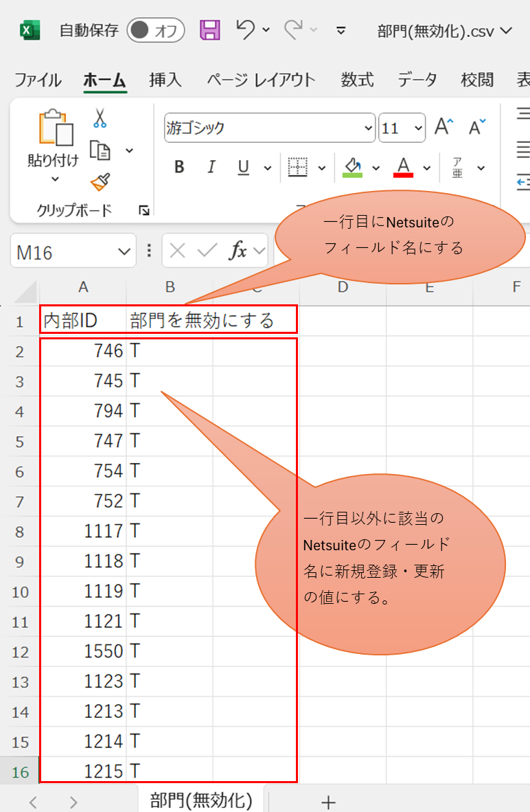Viewport: 530px width, 812px height.
Task: Open the font size 11 combo box
Action: [x=402, y=127]
